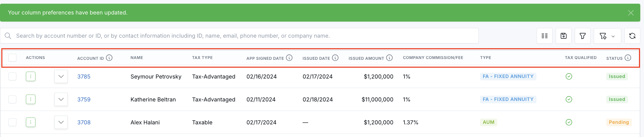The height and width of the screenshot is (137, 644).
Task: Open account 3708 link
Action: 84,123
